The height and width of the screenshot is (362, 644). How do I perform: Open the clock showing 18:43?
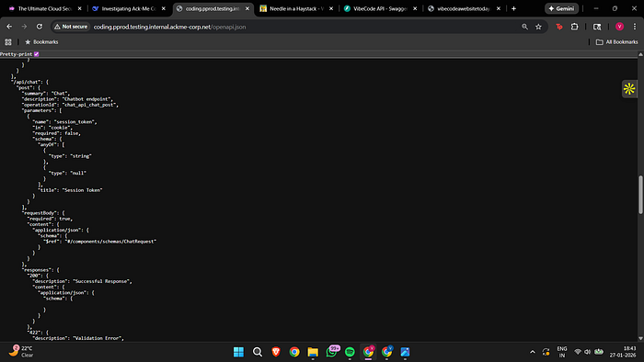[623, 352]
